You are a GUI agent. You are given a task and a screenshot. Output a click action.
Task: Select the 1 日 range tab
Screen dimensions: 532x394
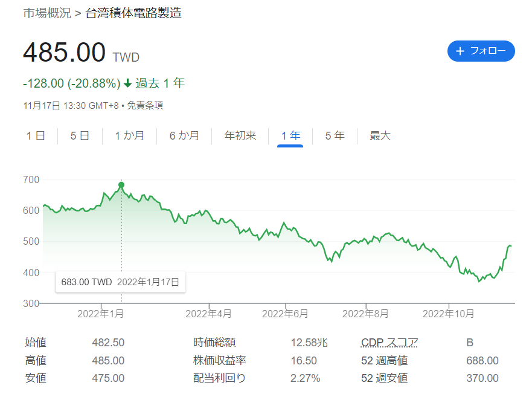tap(36, 135)
